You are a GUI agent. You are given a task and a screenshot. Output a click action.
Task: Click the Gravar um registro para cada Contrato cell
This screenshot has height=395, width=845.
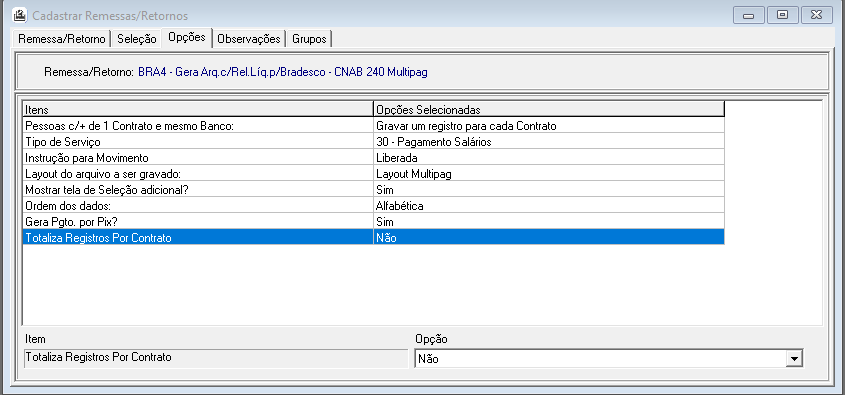(549, 126)
